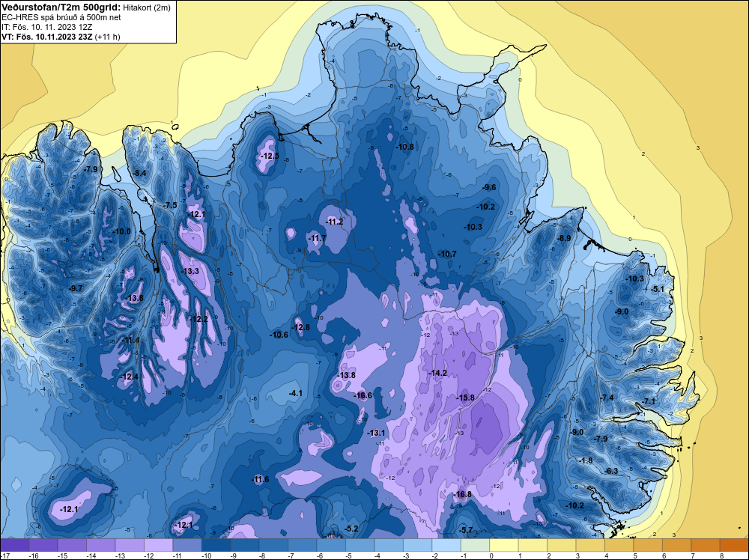Click the -8.4 temperature label
The width and height of the screenshot is (749, 560).
(139, 173)
